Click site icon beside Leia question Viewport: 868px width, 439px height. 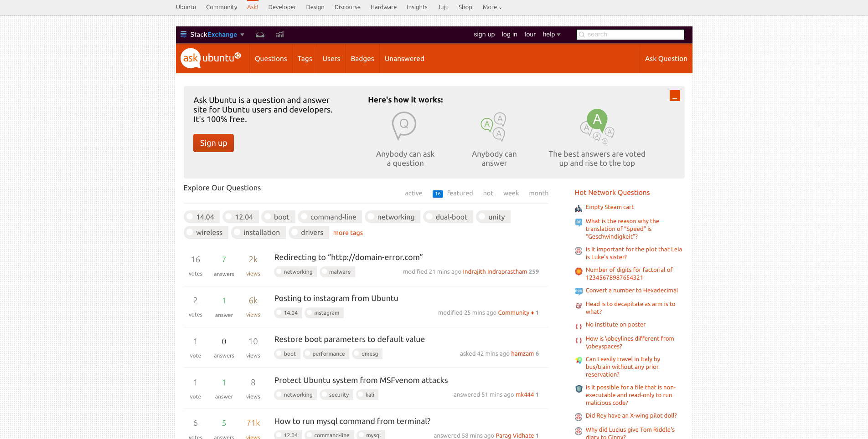coord(579,250)
